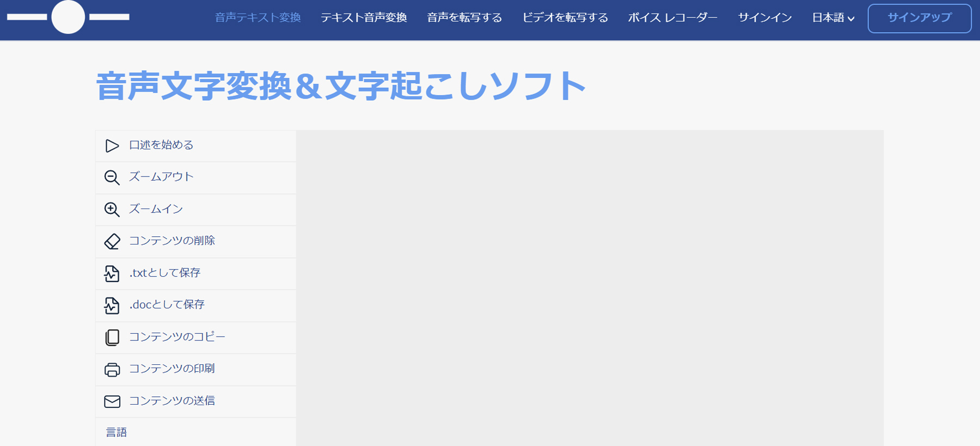Screen dimensions: 980x446
Task: Open the テキスト音声変換 nav item
Action: point(364,17)
